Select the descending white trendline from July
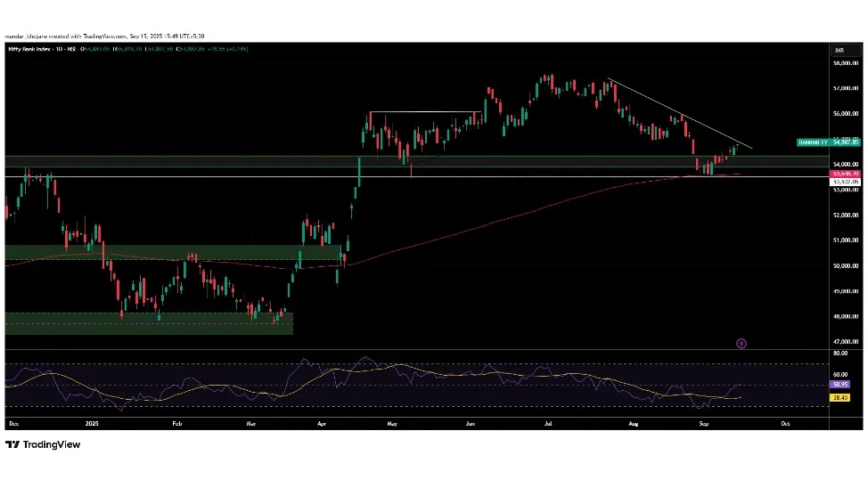This screenshot has height=488, width=868. click(680, 113)
